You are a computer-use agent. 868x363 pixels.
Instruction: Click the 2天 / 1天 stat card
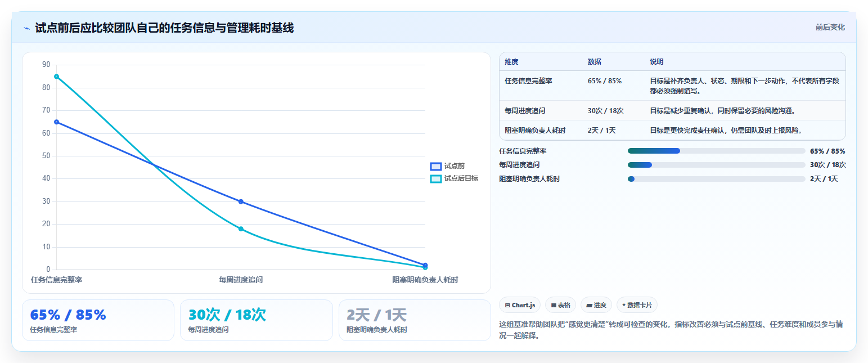[415, 320]
